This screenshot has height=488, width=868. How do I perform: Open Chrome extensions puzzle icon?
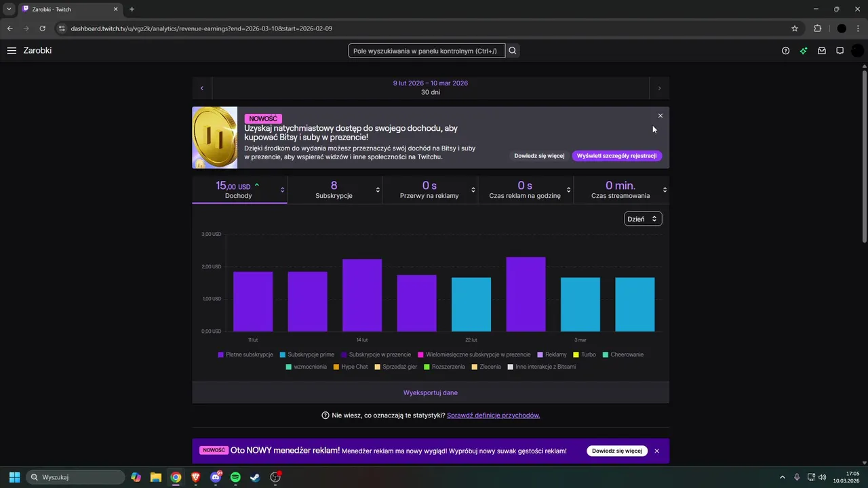point(817,28)
